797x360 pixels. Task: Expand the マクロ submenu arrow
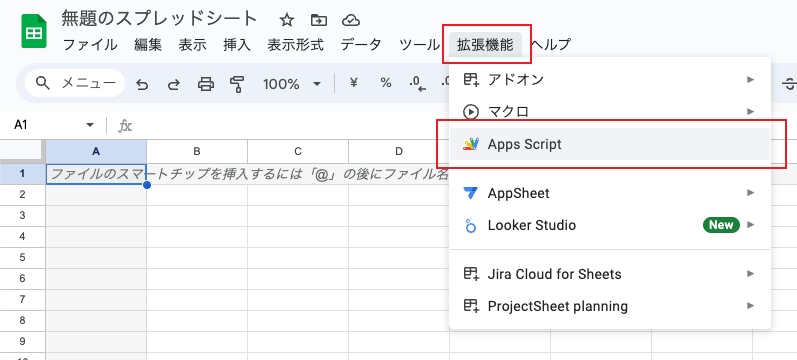(750, 111)
